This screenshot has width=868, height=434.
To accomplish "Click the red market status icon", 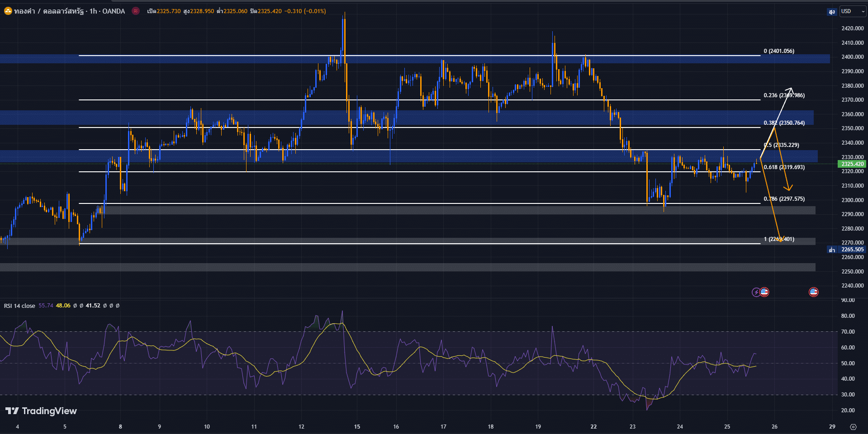I will tap(136, 11).
